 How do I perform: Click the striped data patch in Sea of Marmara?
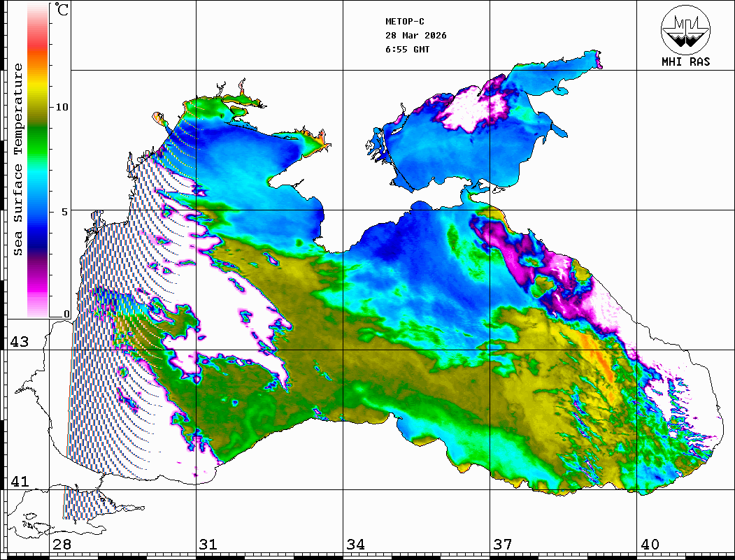pyautogui.click(x=70, y=502)
